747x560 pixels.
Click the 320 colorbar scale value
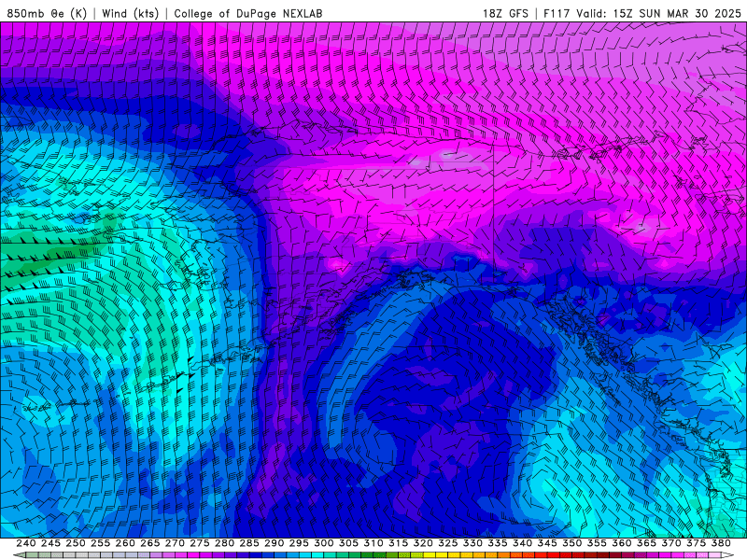click(423, 543)
